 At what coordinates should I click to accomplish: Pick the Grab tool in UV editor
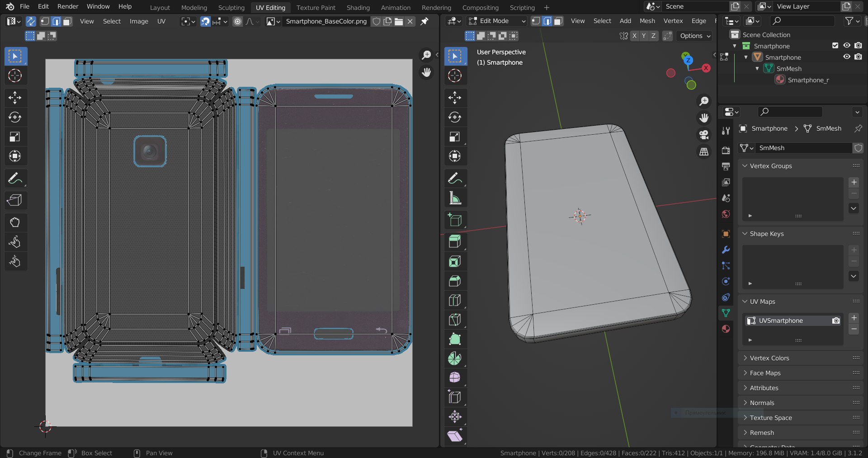[x=15, y=222]
